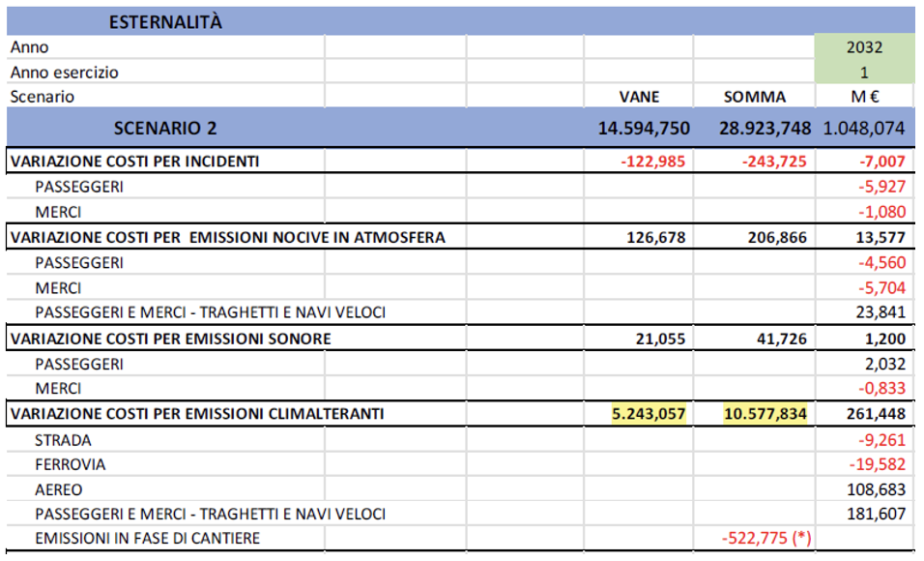Select the value -19,582

tap(877, 465)
